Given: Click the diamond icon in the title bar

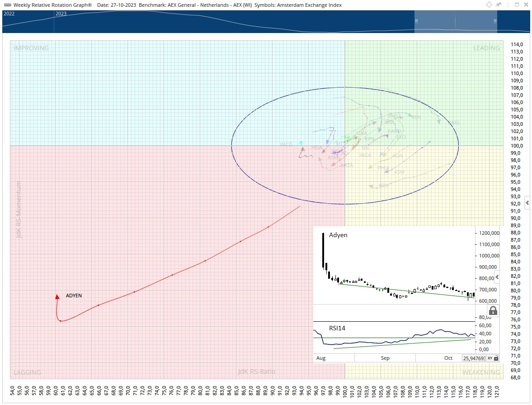Looking at the screenshot, I should [x=489, y=5].
